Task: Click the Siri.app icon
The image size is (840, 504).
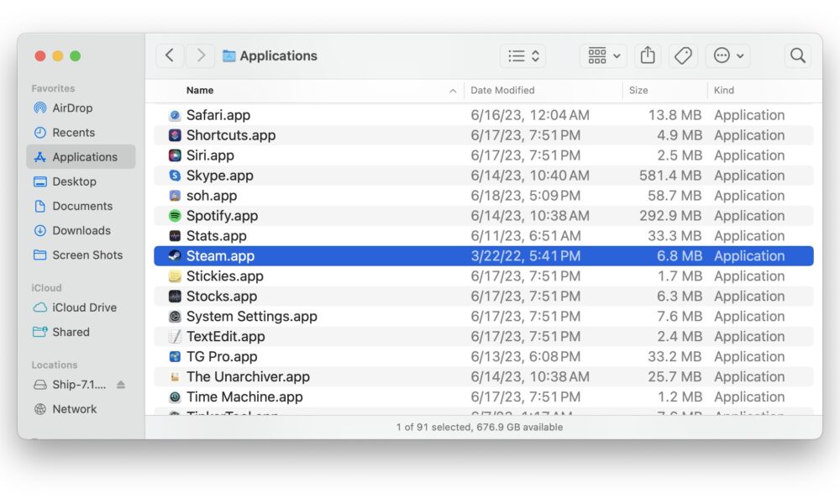Action: pos(175,155)
